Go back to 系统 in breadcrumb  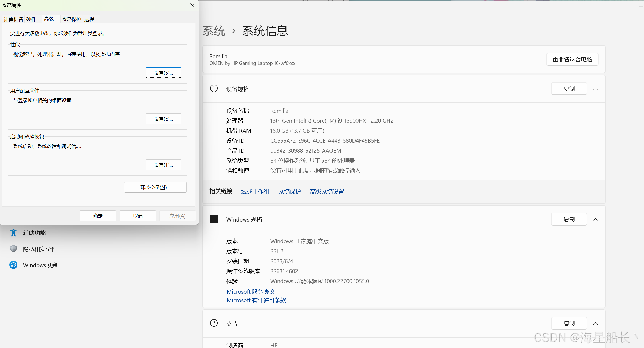214,31
